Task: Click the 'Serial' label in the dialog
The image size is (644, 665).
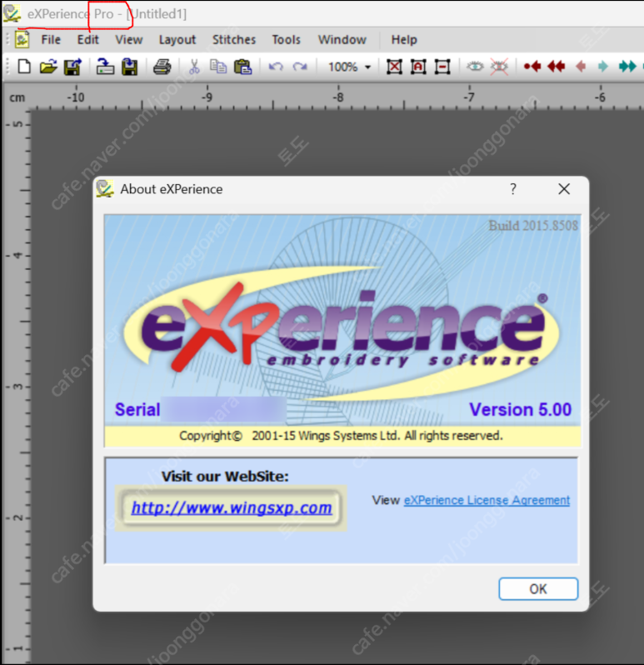Action: pyautogui.click(x=137, y=410)
